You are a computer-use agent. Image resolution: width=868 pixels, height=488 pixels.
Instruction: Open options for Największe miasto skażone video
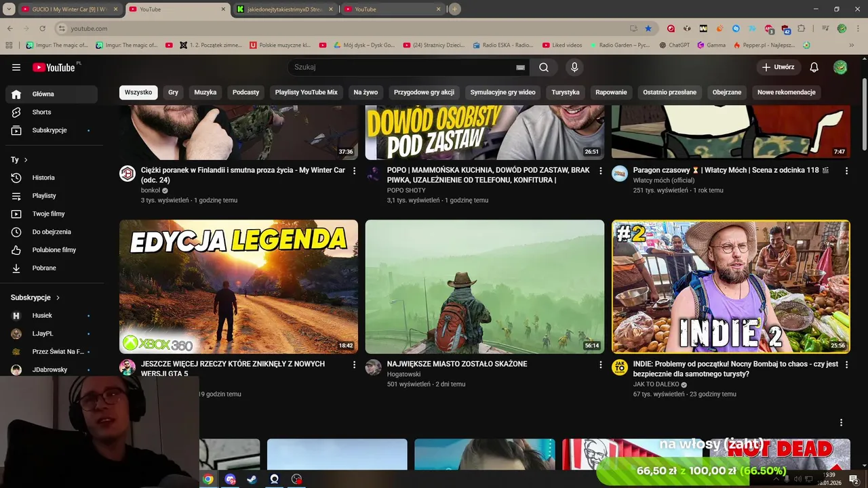click(600, 365)
